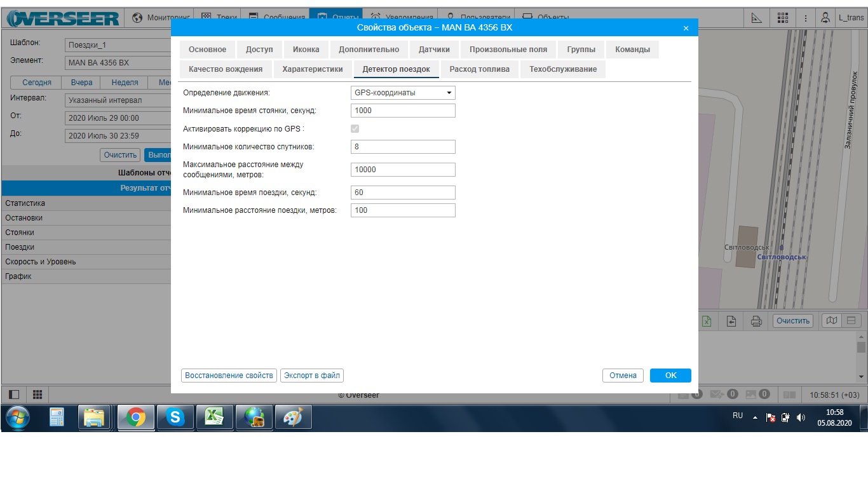868x488 pixels.
Task: Click 'Минимальное количество спутников' field
Action: (x=403, y=147)
